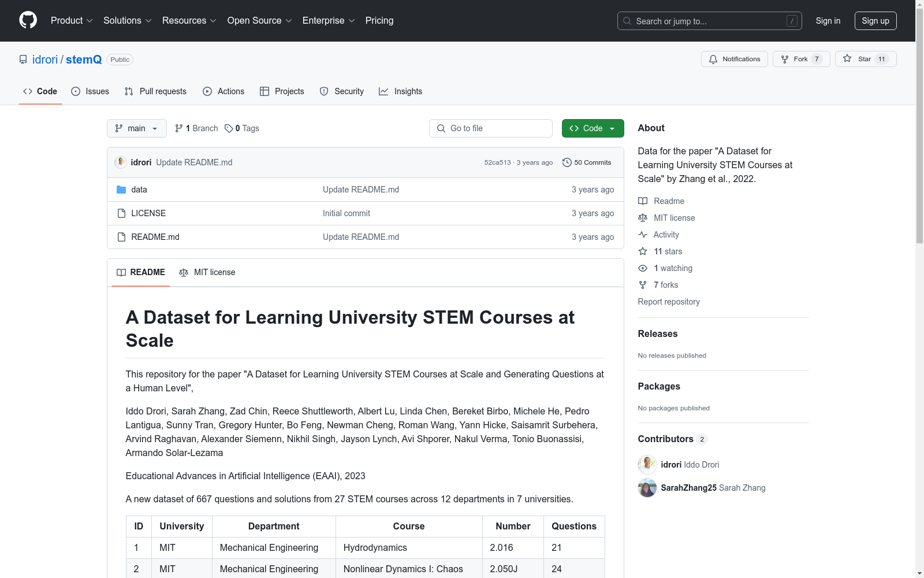Viewport: 924px width, 578px height.
Task: Click the '2.050J' number cell
Action: click(513, 569)
